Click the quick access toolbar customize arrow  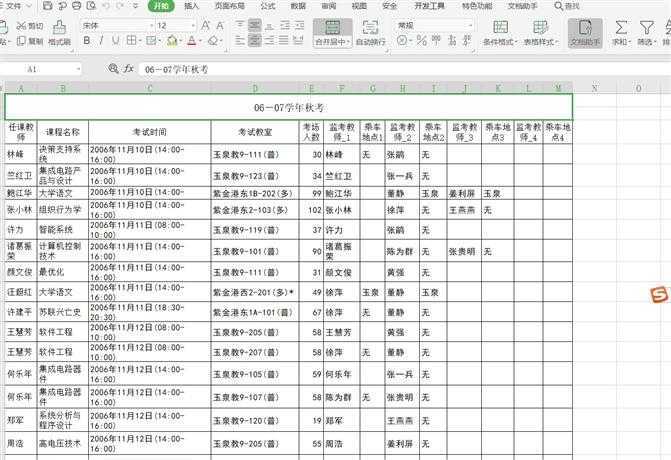pyautogui.click(x=136, y=6)
